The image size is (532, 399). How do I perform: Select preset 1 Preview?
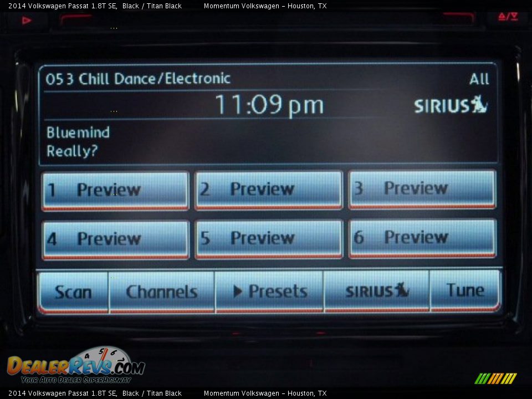coord(115,190)
